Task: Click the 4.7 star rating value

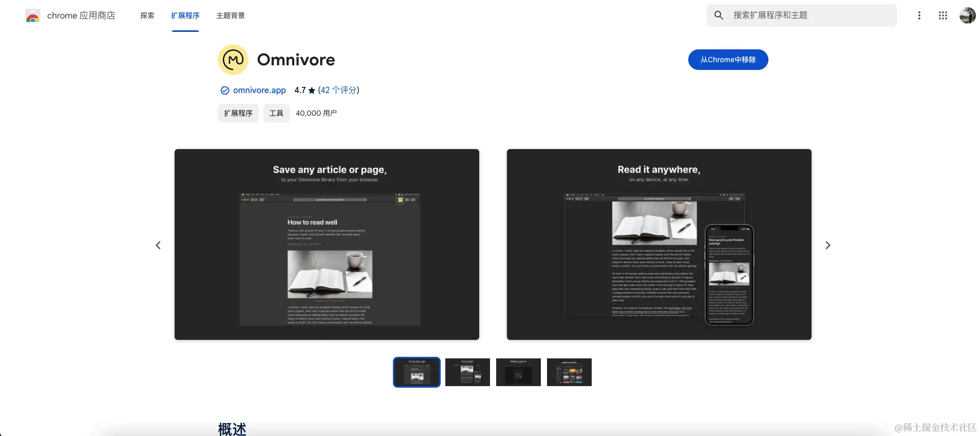Action: pos(305,90)
